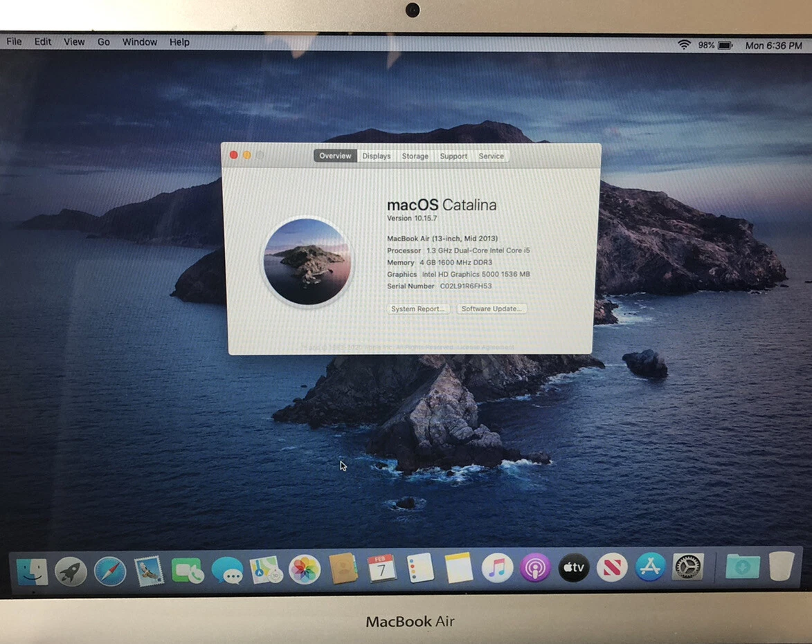Open Calendar showing FEB 7
Viewport: 812px width, 644px height.
pos(381,569)
